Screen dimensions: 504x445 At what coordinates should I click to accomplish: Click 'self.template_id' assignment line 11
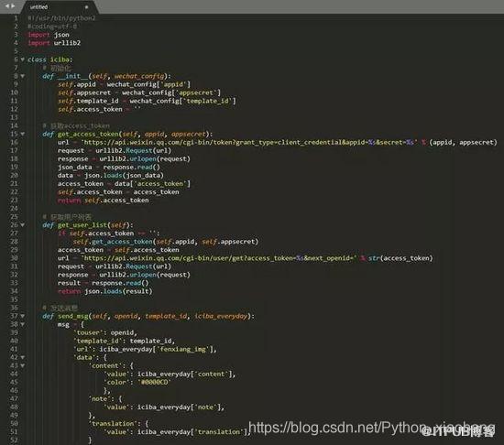[x=147, y=101]
